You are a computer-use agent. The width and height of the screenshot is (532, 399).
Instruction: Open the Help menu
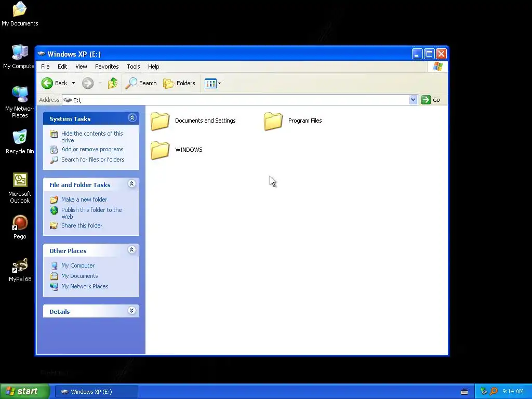pyautogui.click(x=153, y=66)
